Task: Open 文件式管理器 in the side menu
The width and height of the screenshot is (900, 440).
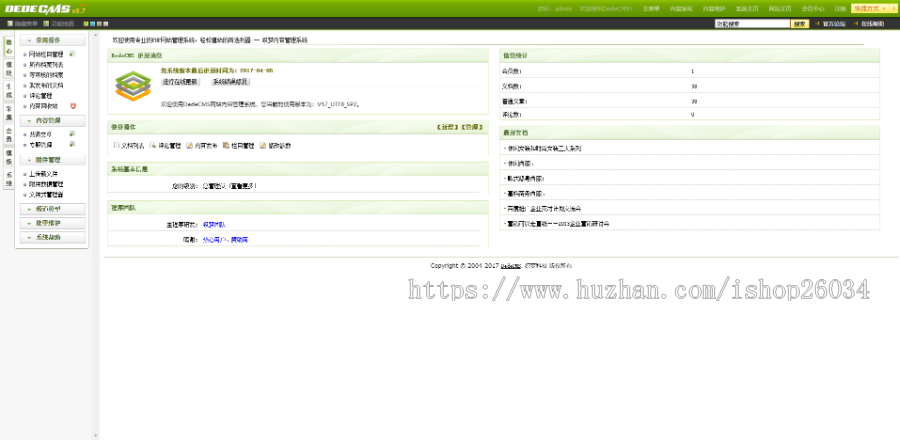Action: coord(46,194)
